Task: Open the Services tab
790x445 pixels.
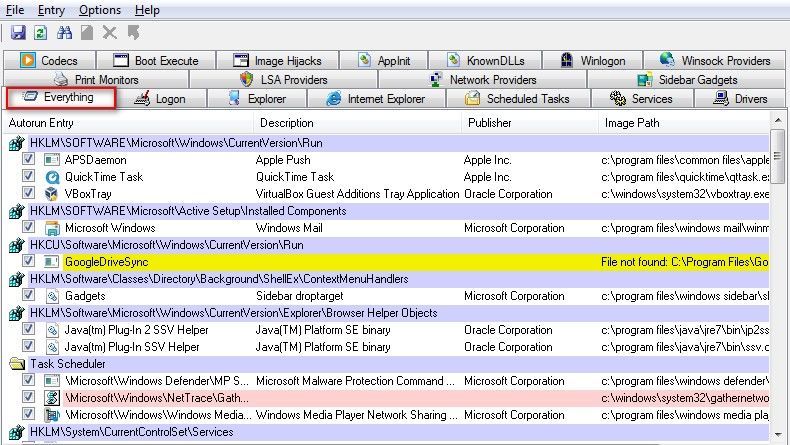Action: [x=642, y=99]
